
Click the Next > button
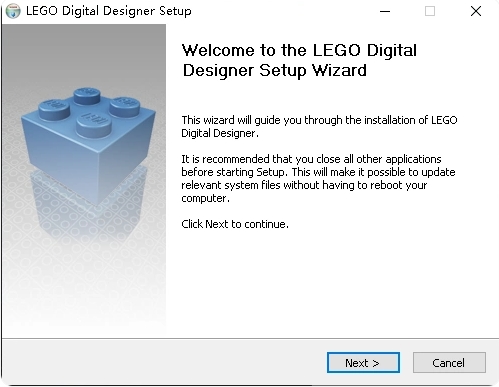[x=363, y=362]
